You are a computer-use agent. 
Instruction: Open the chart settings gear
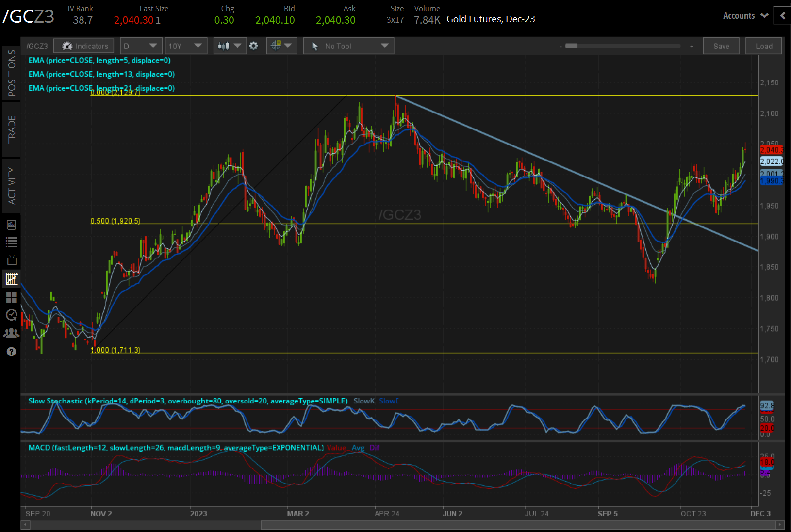(x=253, y=46)
